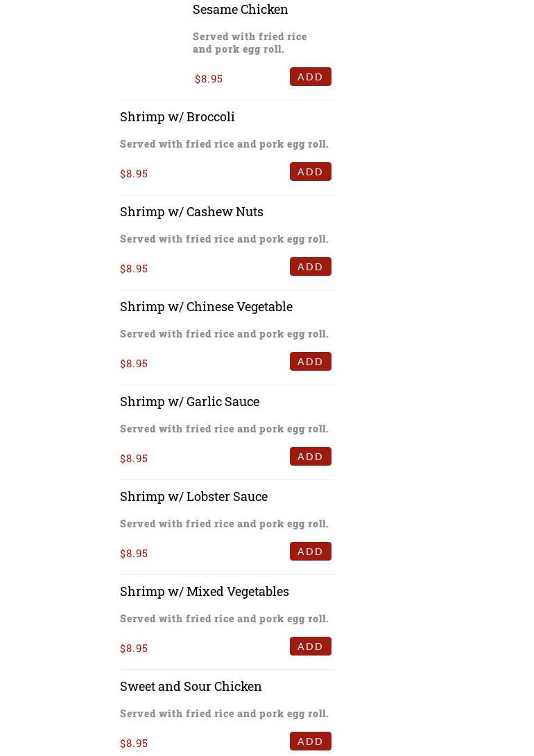The width and height of the screenshot is (534, 756).
Task: Click the Shrimp w/ Chinese Vegetable heading
Action: click(x=206, y=306)
